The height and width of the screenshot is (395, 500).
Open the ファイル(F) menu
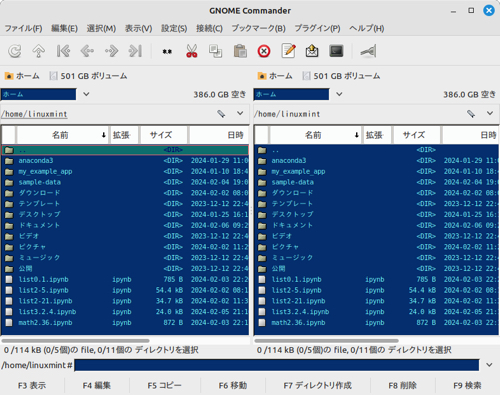pos(23,28)
